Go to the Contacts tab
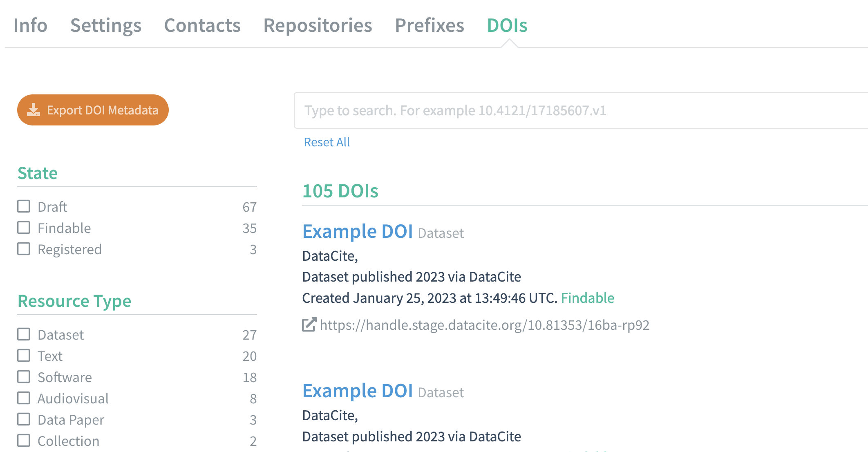 tap(202, 25)
